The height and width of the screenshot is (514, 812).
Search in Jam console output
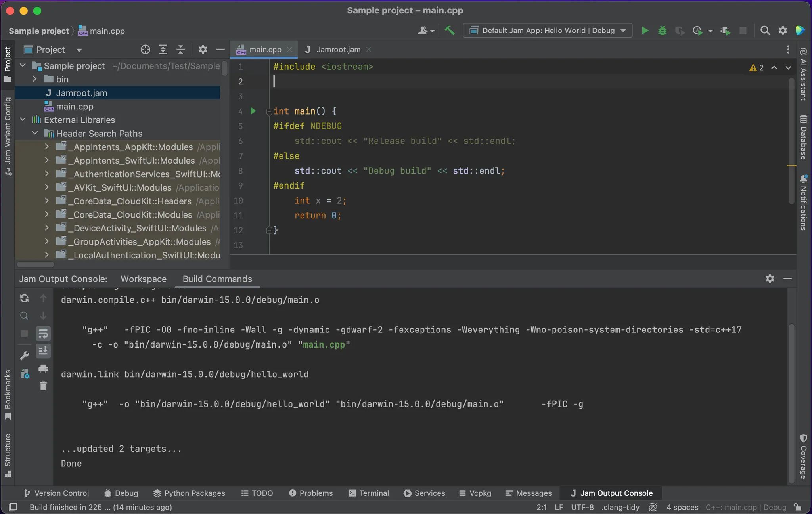[x=24, y=316]
